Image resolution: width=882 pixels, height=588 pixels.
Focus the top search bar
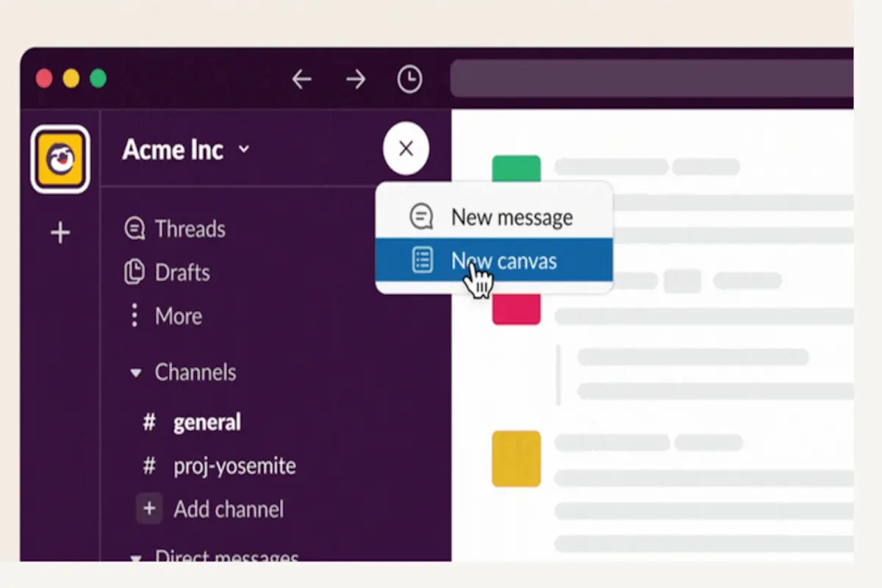pos(651,79)
